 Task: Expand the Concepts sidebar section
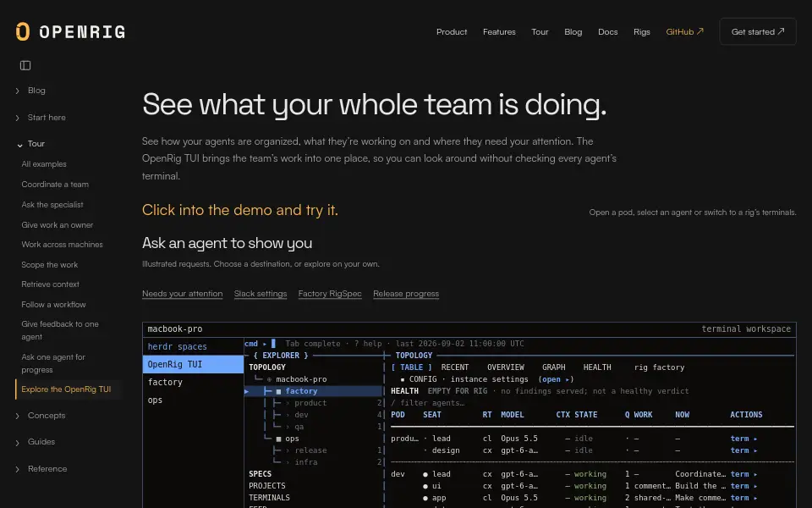coord(18,416)
